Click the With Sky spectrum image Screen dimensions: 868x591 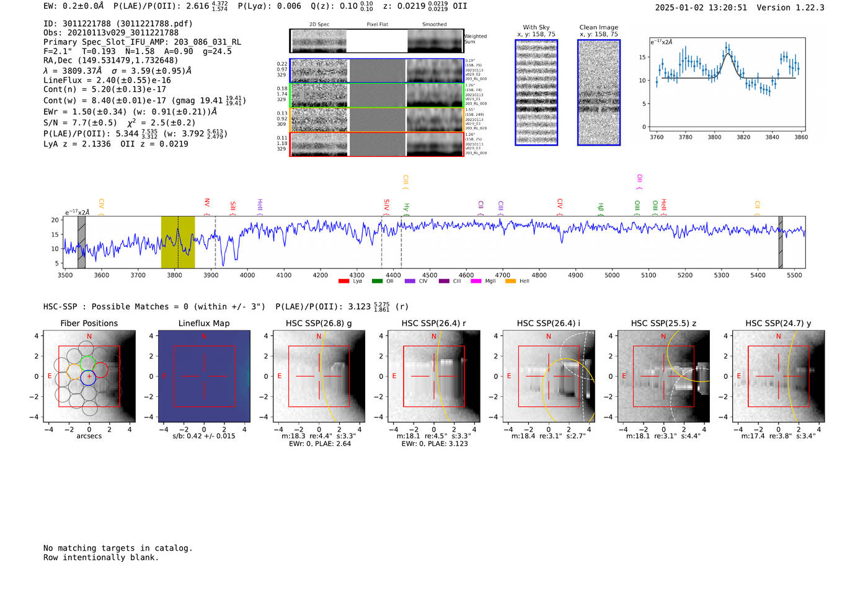click(536, 92)
